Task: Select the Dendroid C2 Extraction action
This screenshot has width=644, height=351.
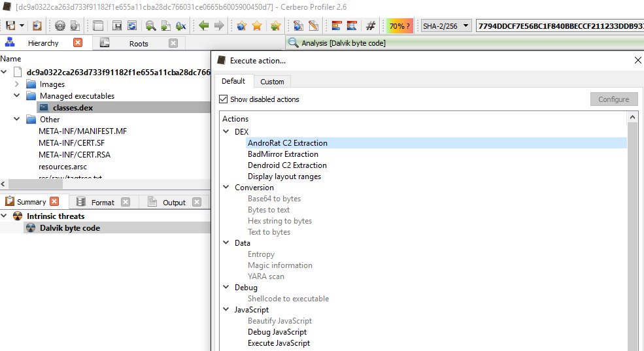Action: 287,165
